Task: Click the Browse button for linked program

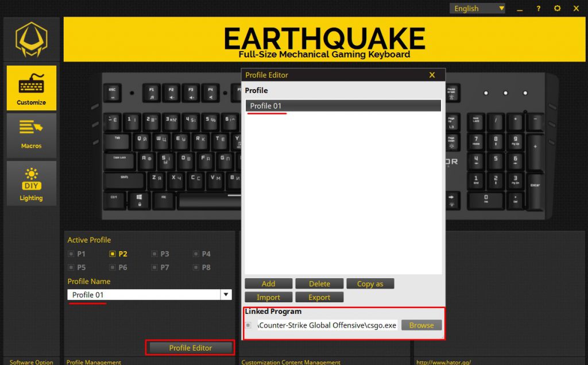Action: pyautogui.click(x=421, y=325)
